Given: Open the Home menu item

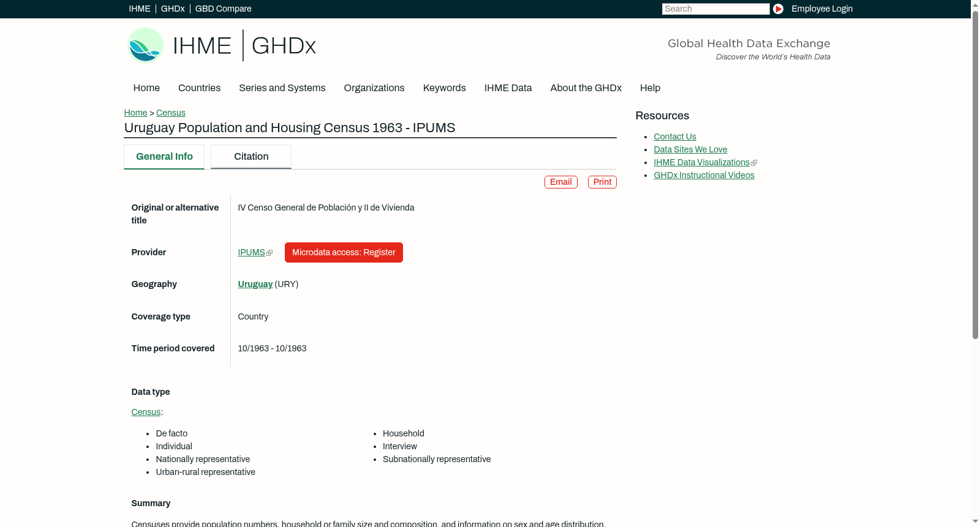Looking at the screenshot, I should (x=146, y=88).
